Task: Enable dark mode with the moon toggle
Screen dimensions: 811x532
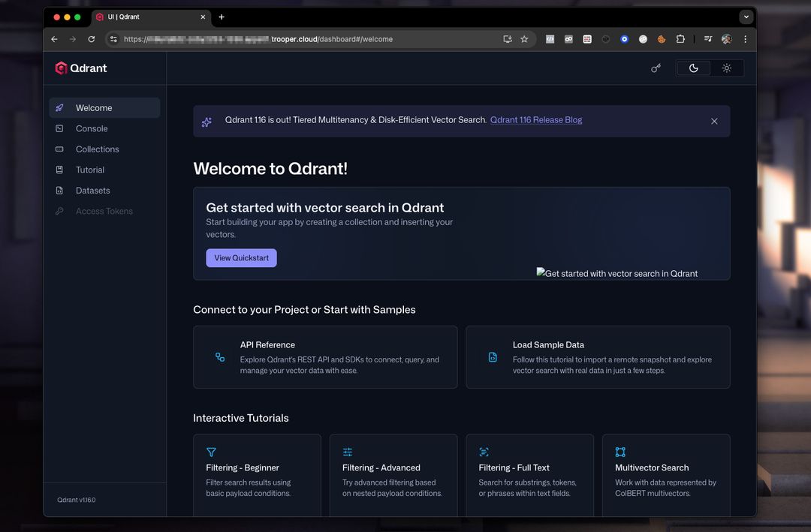Action: [692, 68]
